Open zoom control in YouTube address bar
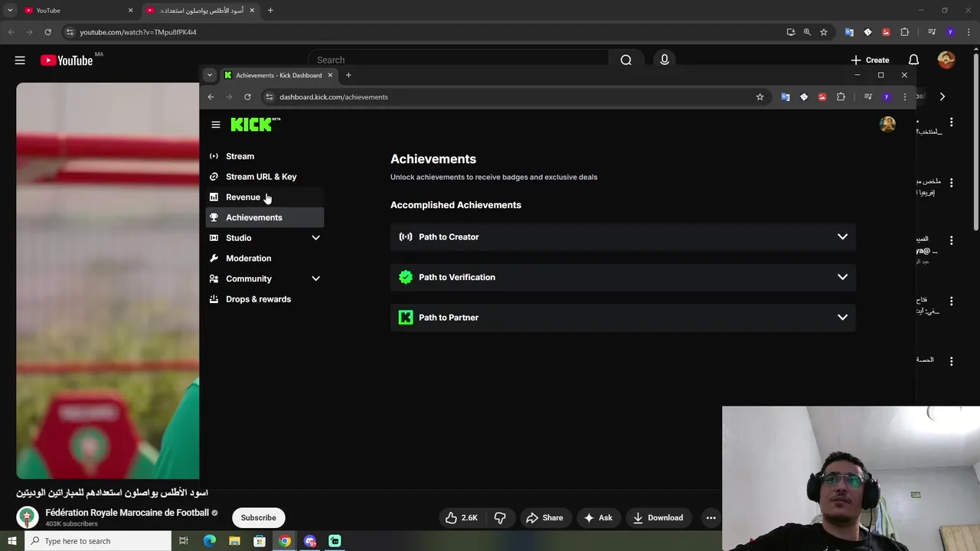 pyautogui.click(x=807, y=32)
